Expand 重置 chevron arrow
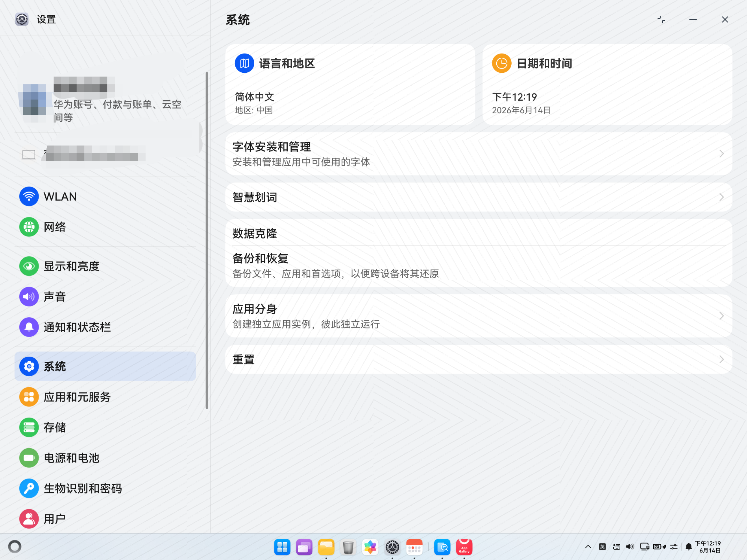The height and width of the screenshot is (560, 747). tap(721, 360)
